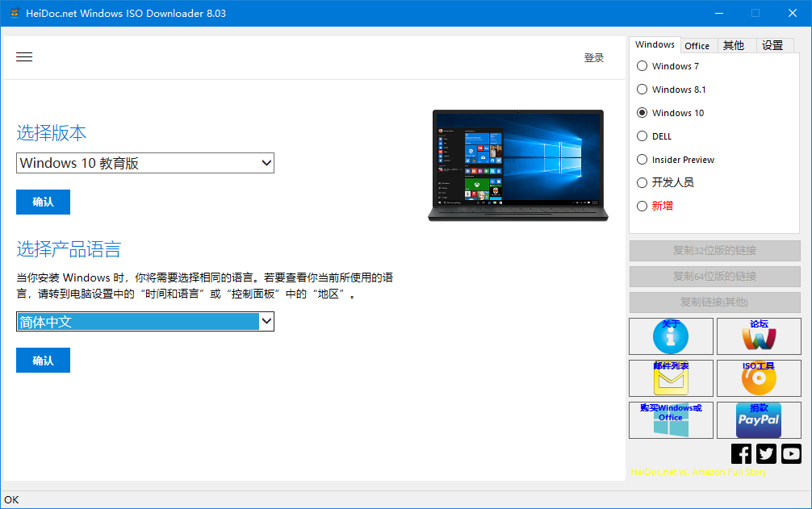
Task: Select the DELL radio button
Action: point(642,136)
